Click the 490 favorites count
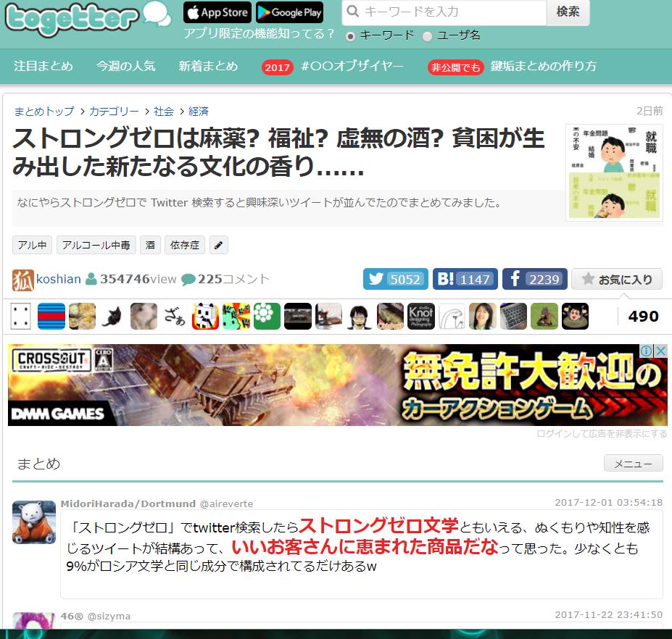Viewport: 672px width, 639px height. [643, 316]
